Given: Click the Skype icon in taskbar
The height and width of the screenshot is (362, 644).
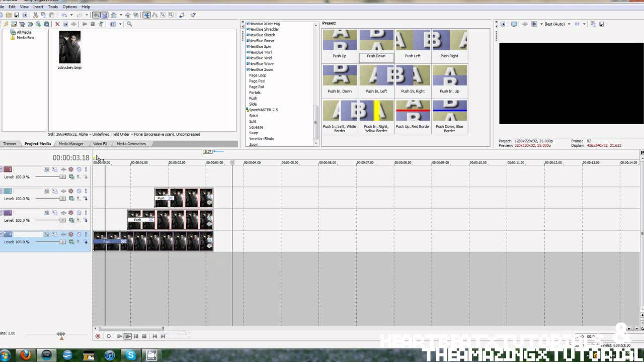Looking at the screenshot, I should 131,355.
